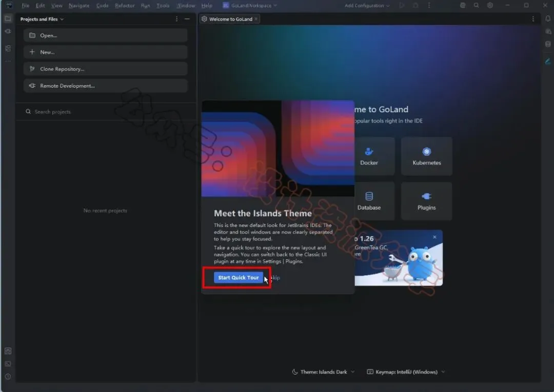Select the Welcome to GoLand tab

click(x=230, y=19)
